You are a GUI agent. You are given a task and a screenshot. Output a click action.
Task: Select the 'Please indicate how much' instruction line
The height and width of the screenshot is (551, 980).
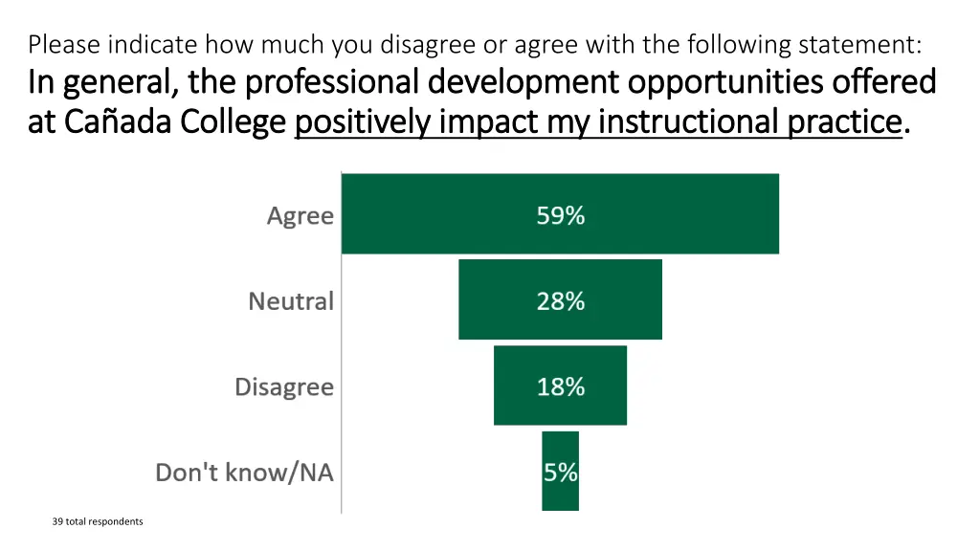click(191, 45)
